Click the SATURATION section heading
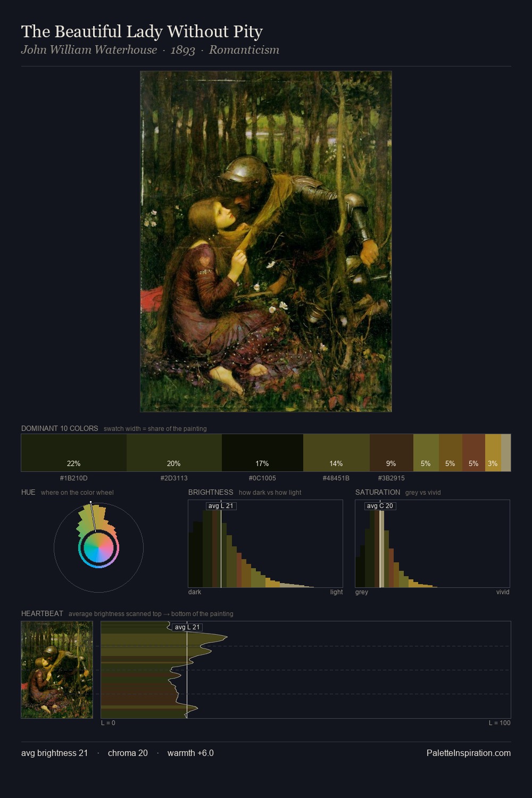Viewport: 532px width, 798px height. (x=378, y=492)
